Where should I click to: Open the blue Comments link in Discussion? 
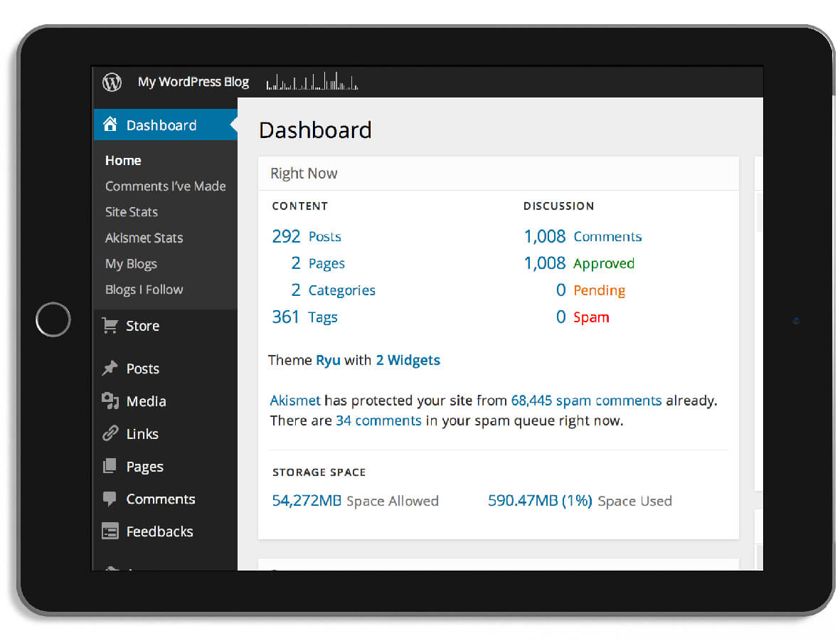click(607, 236)
